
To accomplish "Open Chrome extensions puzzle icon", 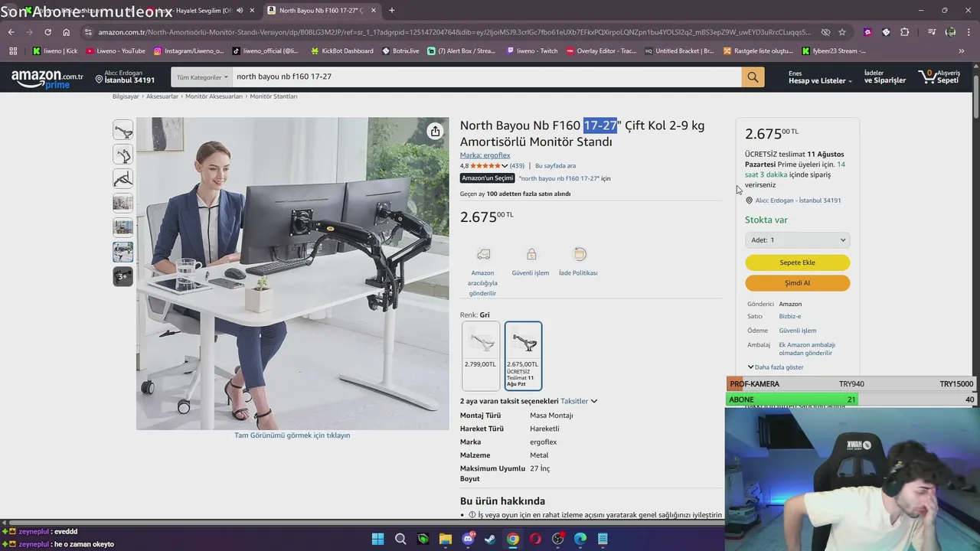I will (x=904, y=32).
